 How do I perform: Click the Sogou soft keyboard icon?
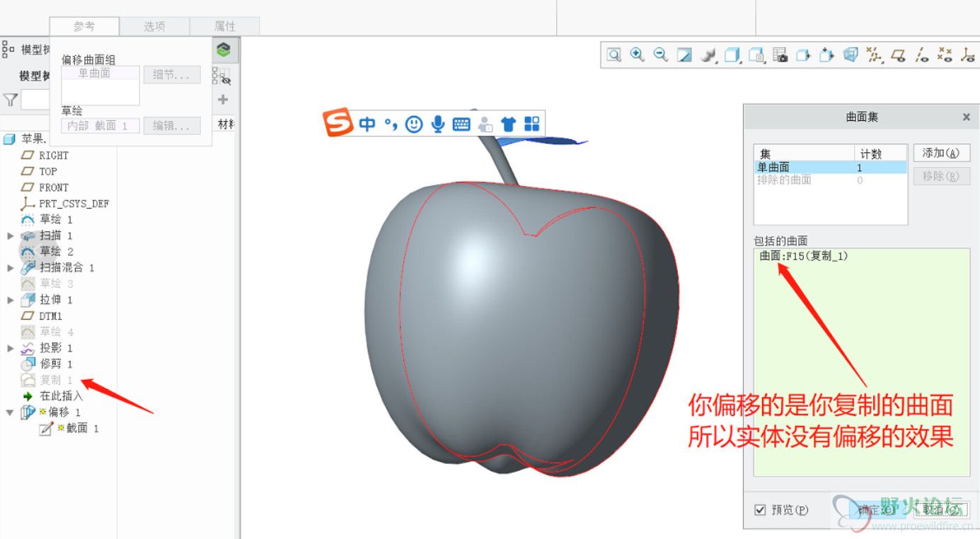tap(461, 124)
